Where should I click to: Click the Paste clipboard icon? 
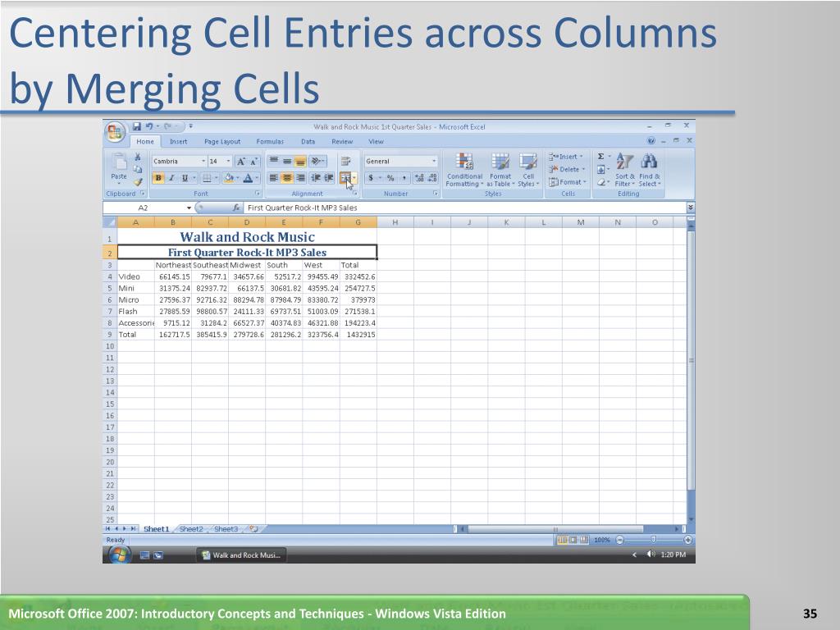(119, 163)
